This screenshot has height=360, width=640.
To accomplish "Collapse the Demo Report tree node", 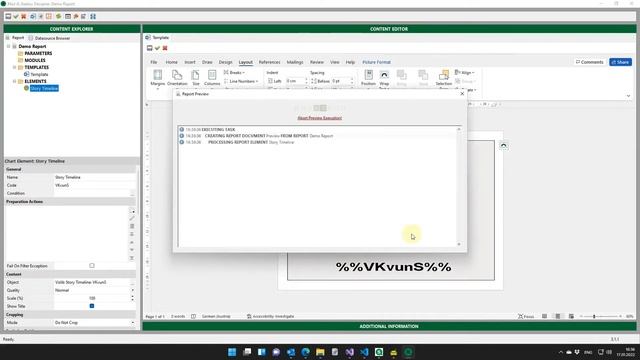I will (x=9, y=47).
